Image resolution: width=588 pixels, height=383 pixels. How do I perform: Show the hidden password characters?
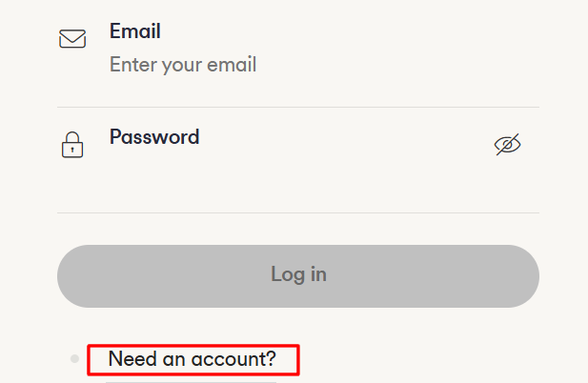click(x=508, y=145)
